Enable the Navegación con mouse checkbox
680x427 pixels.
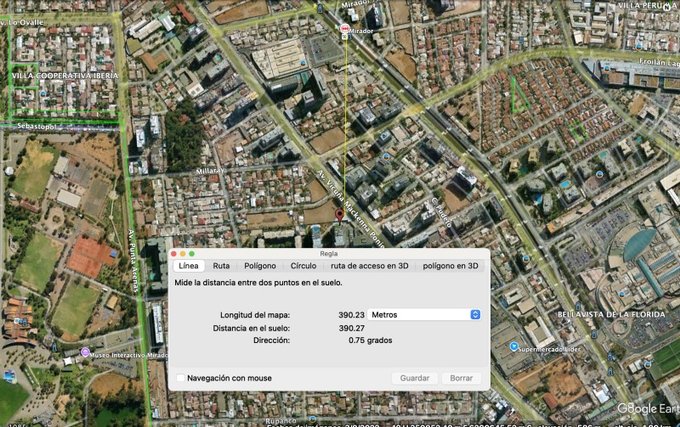click(x=181, y=378)
